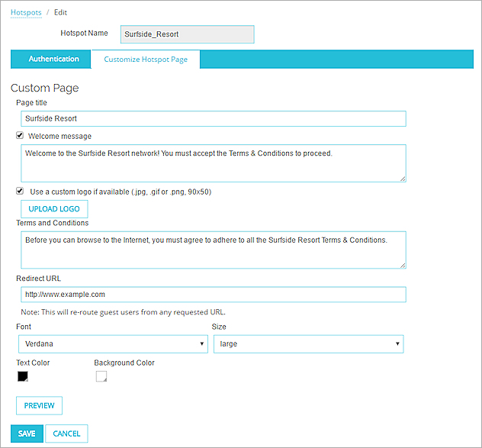Click inside the Welcome message text area
This screenshot has width=482, height=448.
click(x=213, y=163)
